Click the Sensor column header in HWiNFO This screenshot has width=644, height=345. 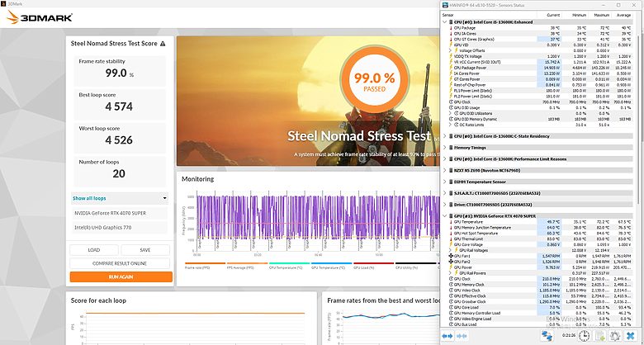tap(489, 15)
